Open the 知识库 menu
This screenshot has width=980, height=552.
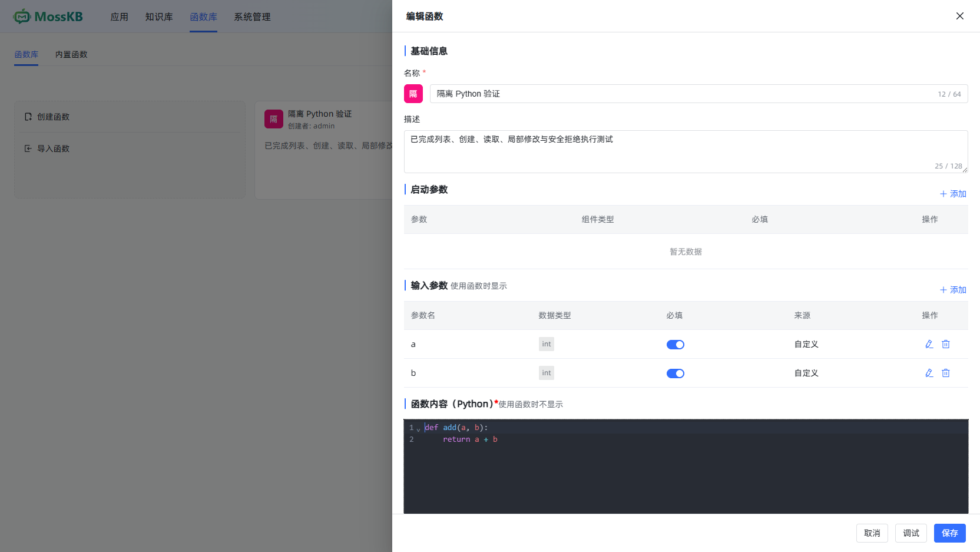click(x=159, y=17)
